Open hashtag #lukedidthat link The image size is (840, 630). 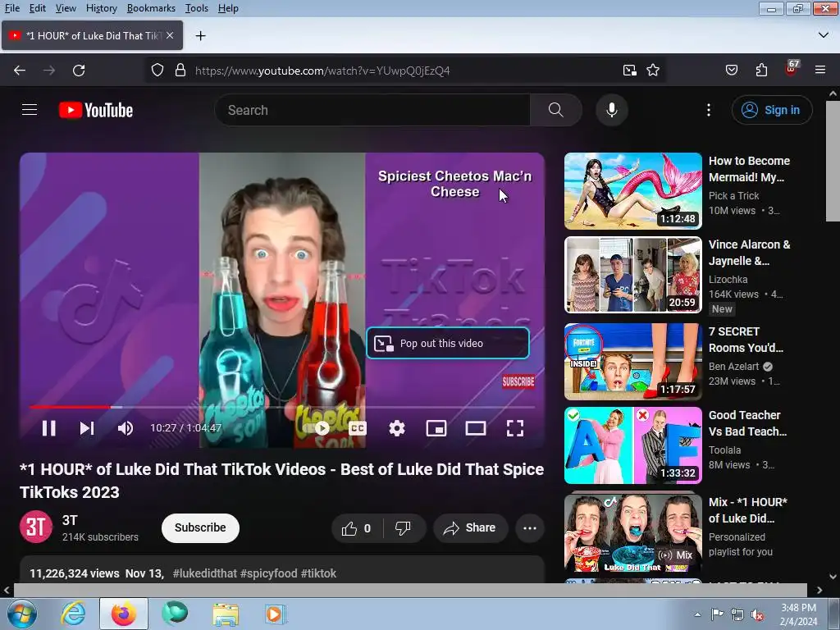click(204, 573)
